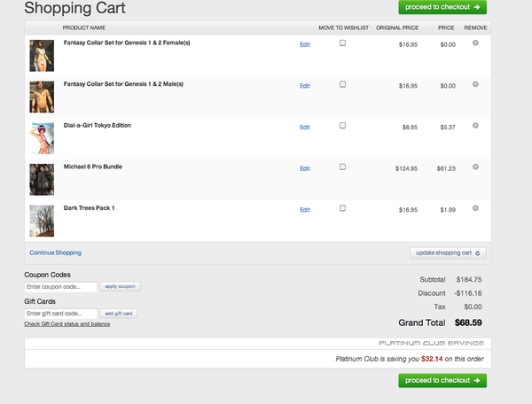Apply the coupon code
This screenshot has height=404, width=532.
120,287
